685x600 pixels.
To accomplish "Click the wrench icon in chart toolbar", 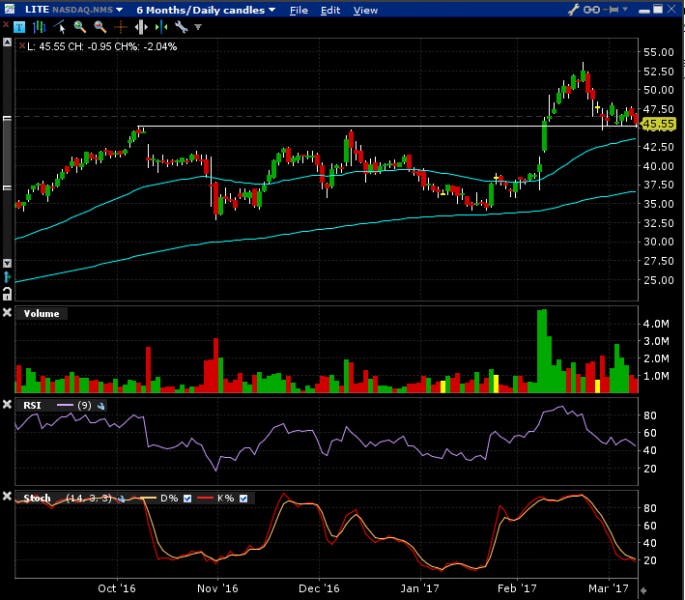I will tap(181, 27).
